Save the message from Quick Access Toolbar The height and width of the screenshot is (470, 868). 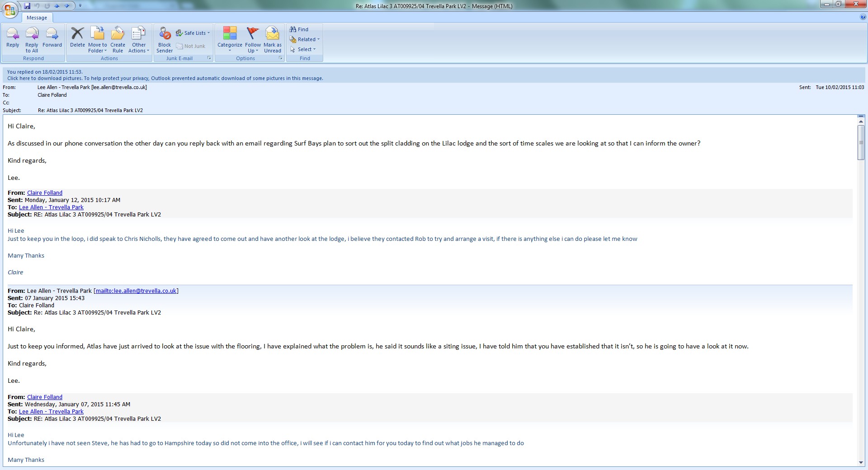tap(27, 6)
